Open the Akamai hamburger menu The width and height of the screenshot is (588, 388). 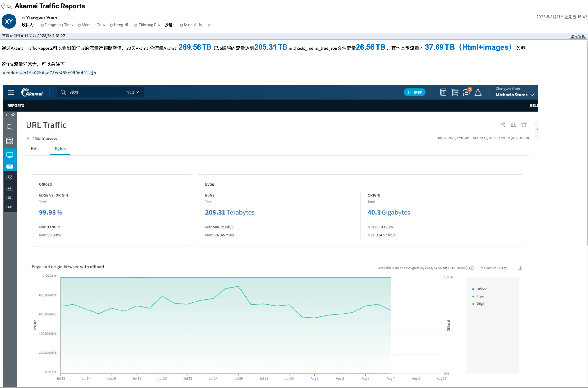click(x=11, y=92)
